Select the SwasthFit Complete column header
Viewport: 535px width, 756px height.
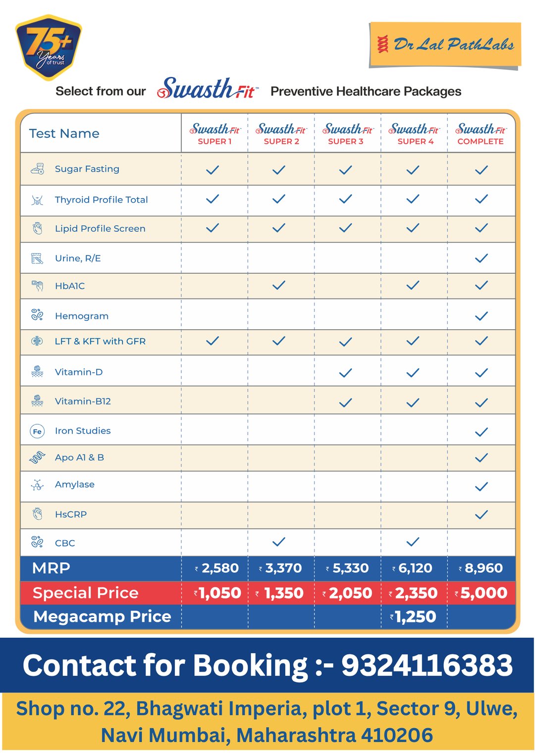pos(481,134)
